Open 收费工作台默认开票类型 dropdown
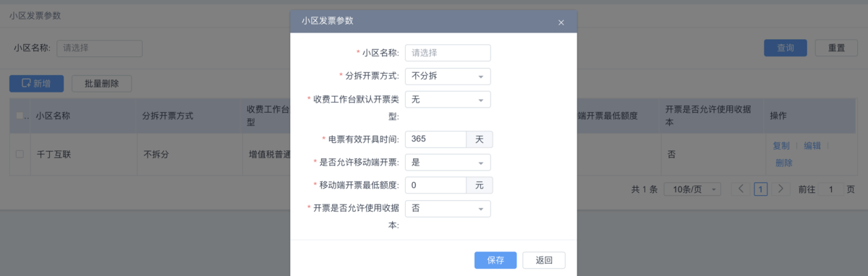Screen dimensions: 868x276 pos(448,99)
